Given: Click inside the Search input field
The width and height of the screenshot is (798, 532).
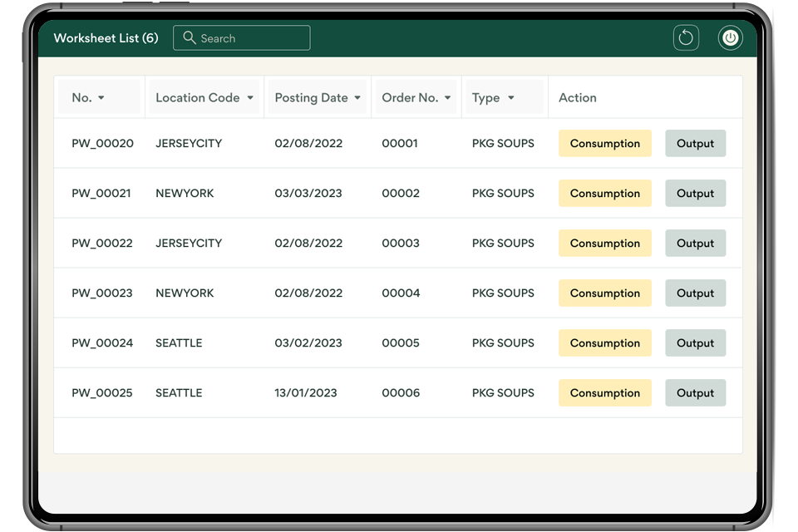Looking at the screenshot, I should pos(249,37).
